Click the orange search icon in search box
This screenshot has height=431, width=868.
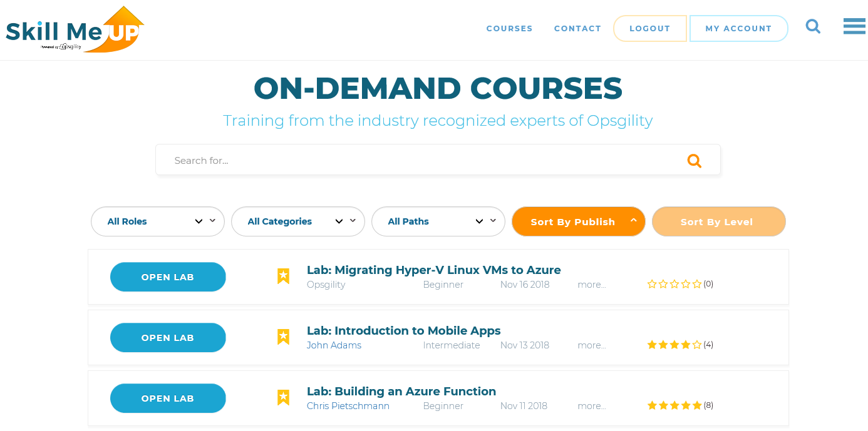[x=694, y=161]
